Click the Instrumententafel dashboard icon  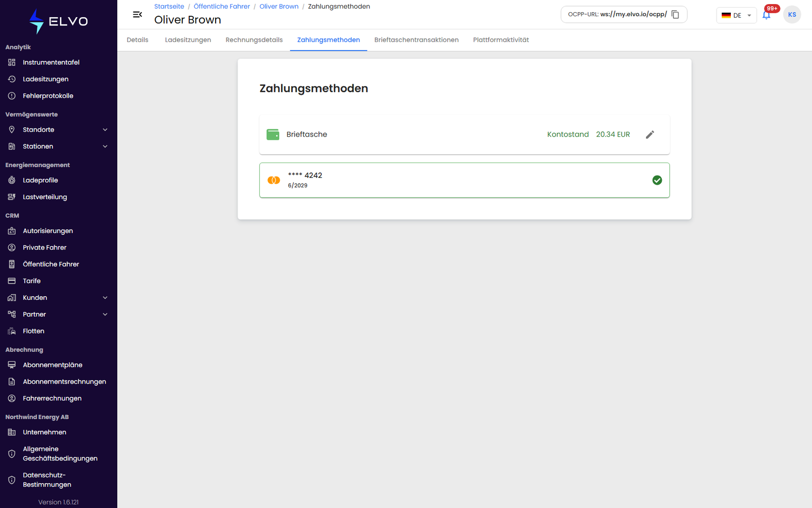point(12,62)
